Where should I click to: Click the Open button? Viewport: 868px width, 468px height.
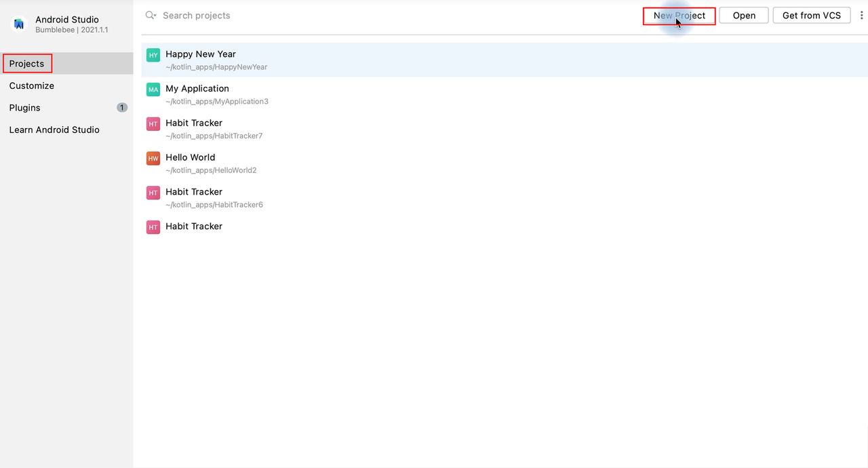(744, 16)
